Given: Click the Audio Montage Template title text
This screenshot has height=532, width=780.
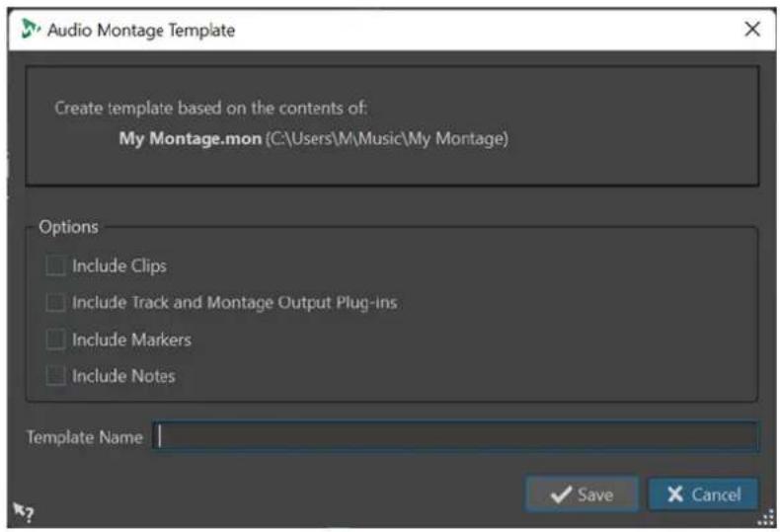Looking at the screenshot, I should pos(141,30).
